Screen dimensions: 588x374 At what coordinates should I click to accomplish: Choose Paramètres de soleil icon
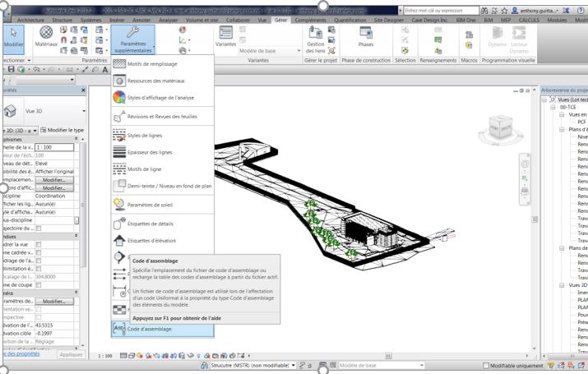pyautogui.click(x=119, y=203)
